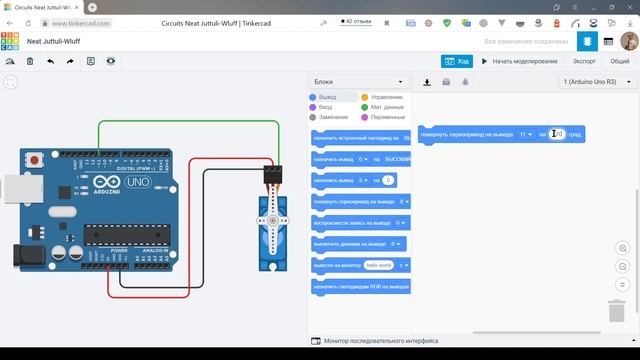Select the Circuits Neat Juttuli browser tab
The width and height of the screenshot is (640, 360).
tap(42, 7)
